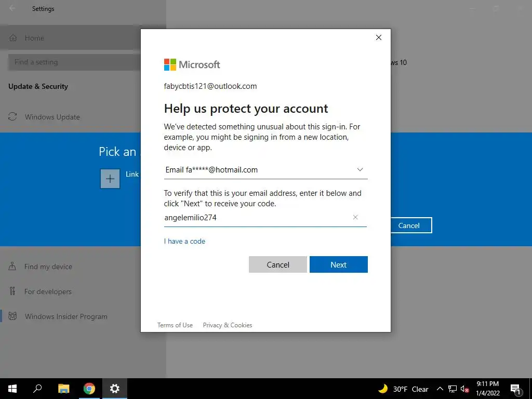Click the Settings gear taskbar icon

click(115, 389)
